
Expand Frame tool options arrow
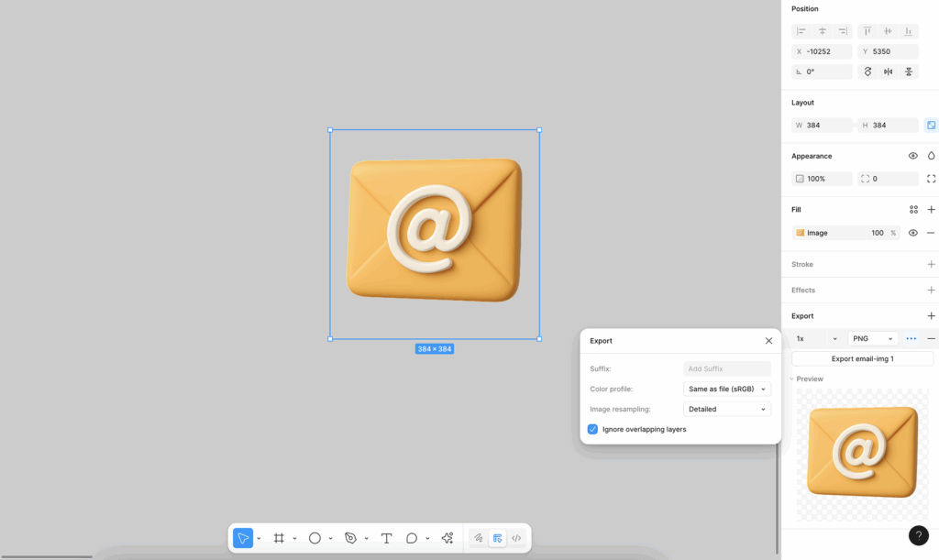tap(294, 539)
